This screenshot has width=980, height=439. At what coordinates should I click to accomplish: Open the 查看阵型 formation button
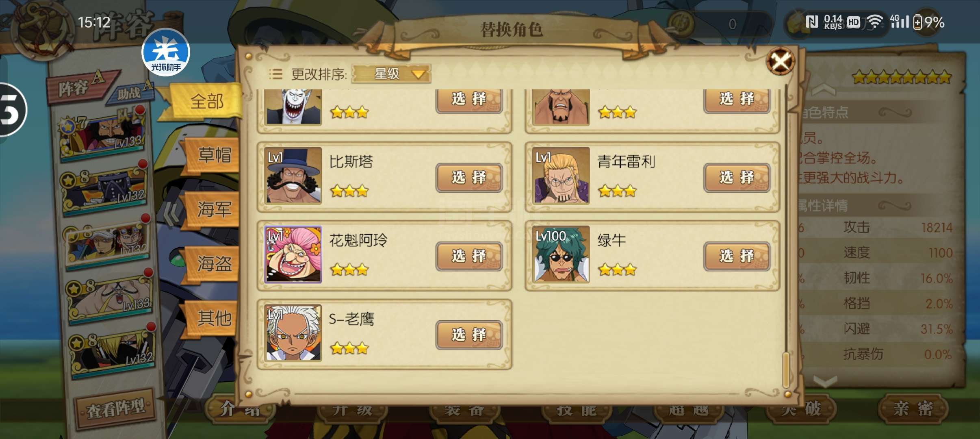tap(115, 408)
